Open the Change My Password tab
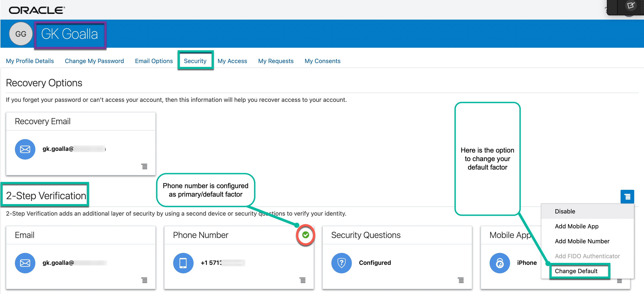 tap(94, 61)
